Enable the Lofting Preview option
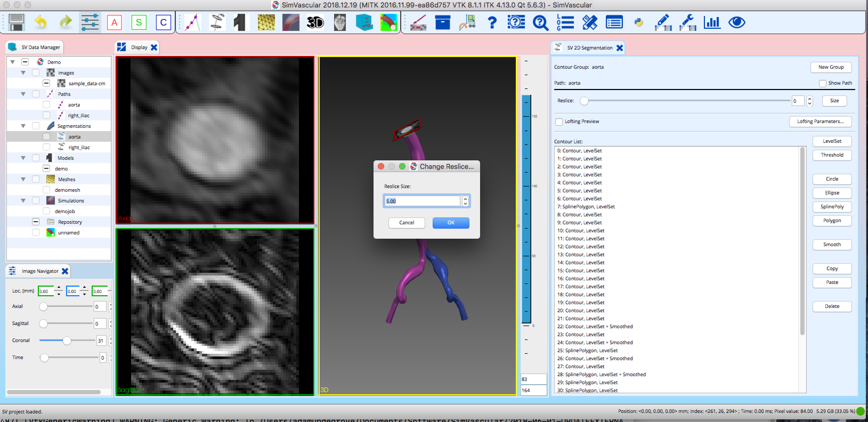 pos(559,122)
